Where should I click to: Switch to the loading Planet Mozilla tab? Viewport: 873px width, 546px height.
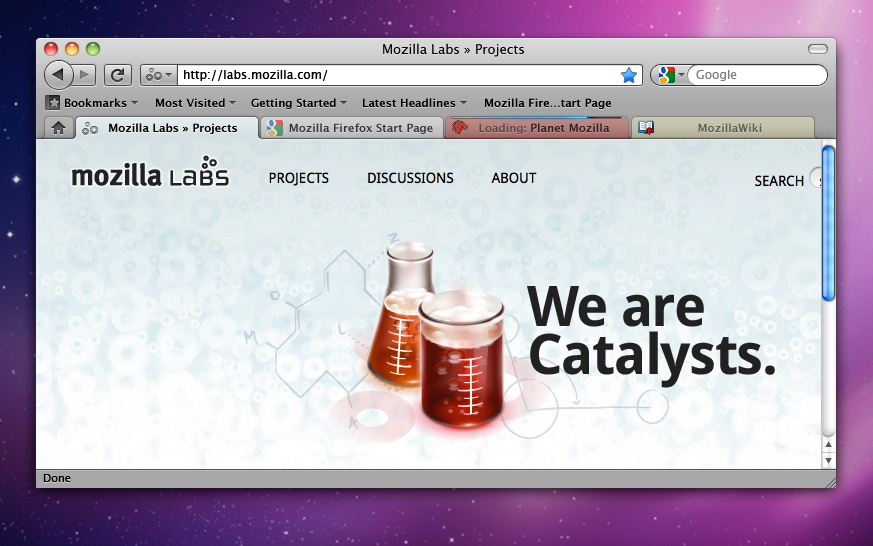(x=537, y=128)
